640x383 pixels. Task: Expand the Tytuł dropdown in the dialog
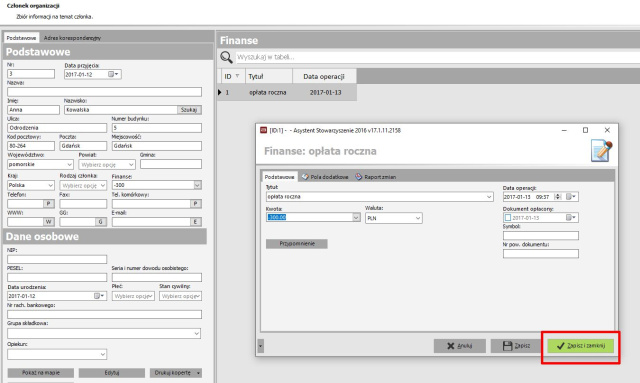pos(489,197)
